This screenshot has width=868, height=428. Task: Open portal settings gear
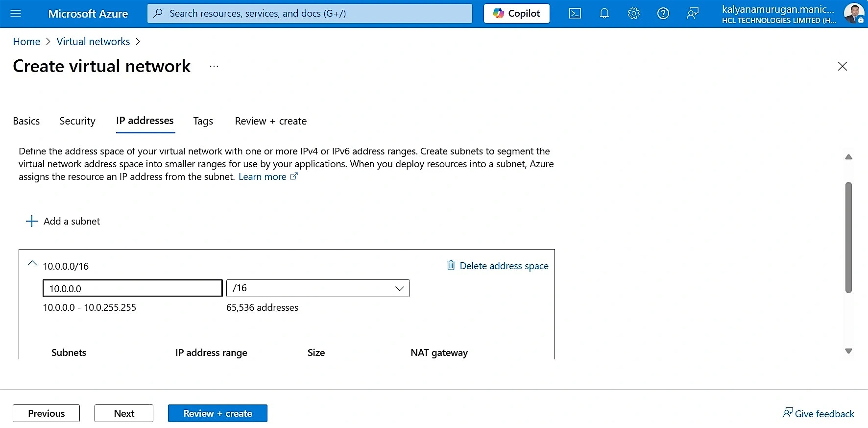coord(633,13)
